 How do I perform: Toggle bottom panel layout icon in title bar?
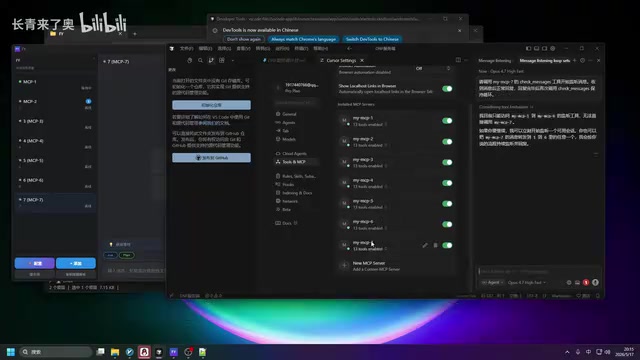[537, 49]
